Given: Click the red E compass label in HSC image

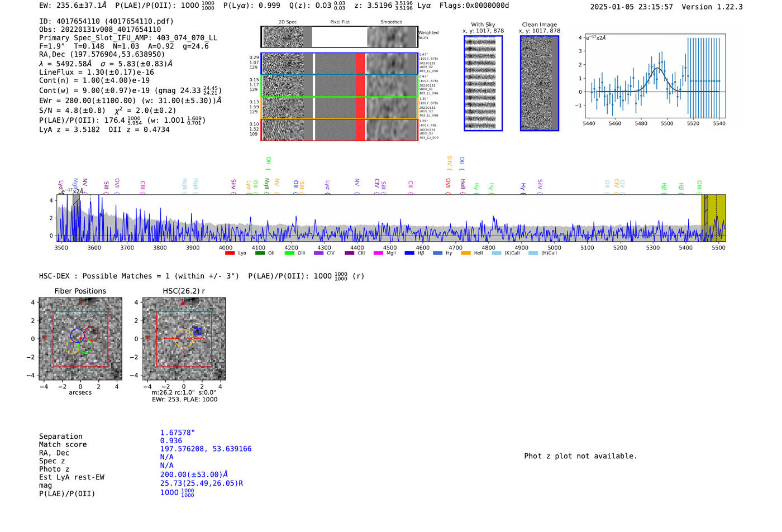Looking at the screenshot, I should [147, 338].
